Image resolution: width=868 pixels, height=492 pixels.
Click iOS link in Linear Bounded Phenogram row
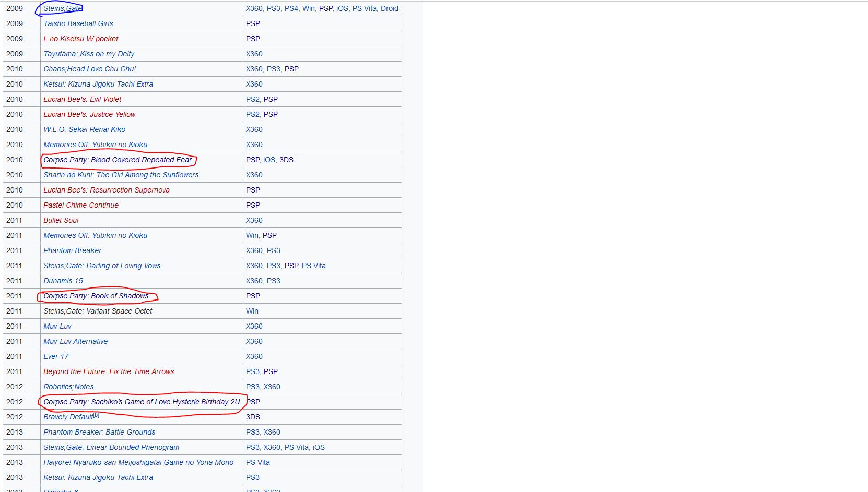point(319,447)
